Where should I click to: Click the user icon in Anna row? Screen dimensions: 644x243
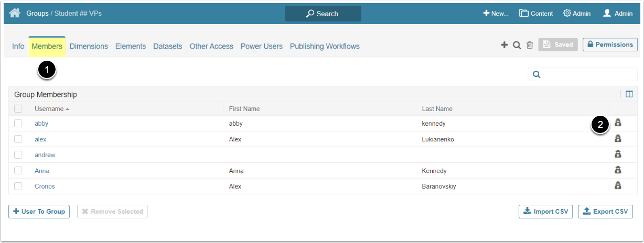tap(618, 170)
